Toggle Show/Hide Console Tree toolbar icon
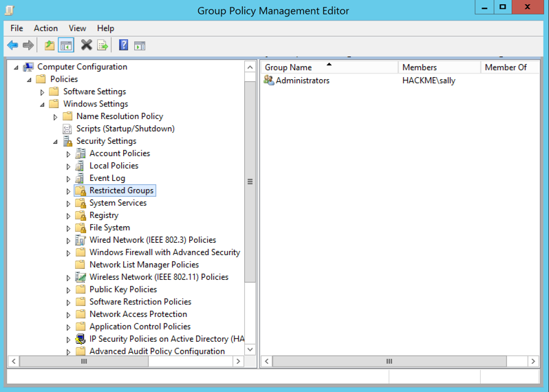The width and height of the screenshot is (549, 392). [66, 45]
